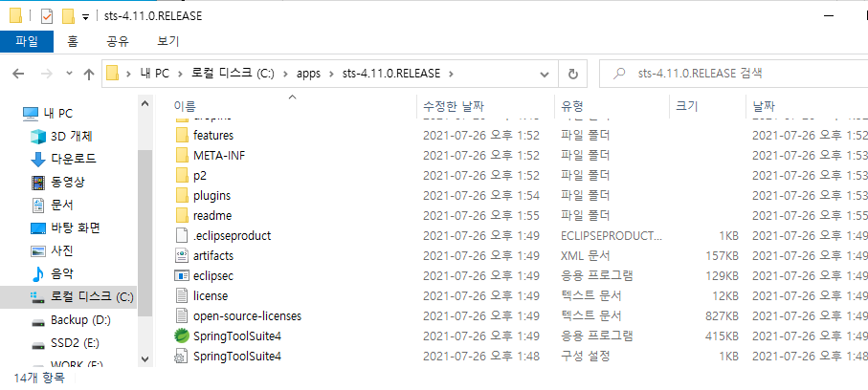Screen dimensions: 868x390
Task: Switch to the 보기 ribbon tab
Action: coord(168,41)
